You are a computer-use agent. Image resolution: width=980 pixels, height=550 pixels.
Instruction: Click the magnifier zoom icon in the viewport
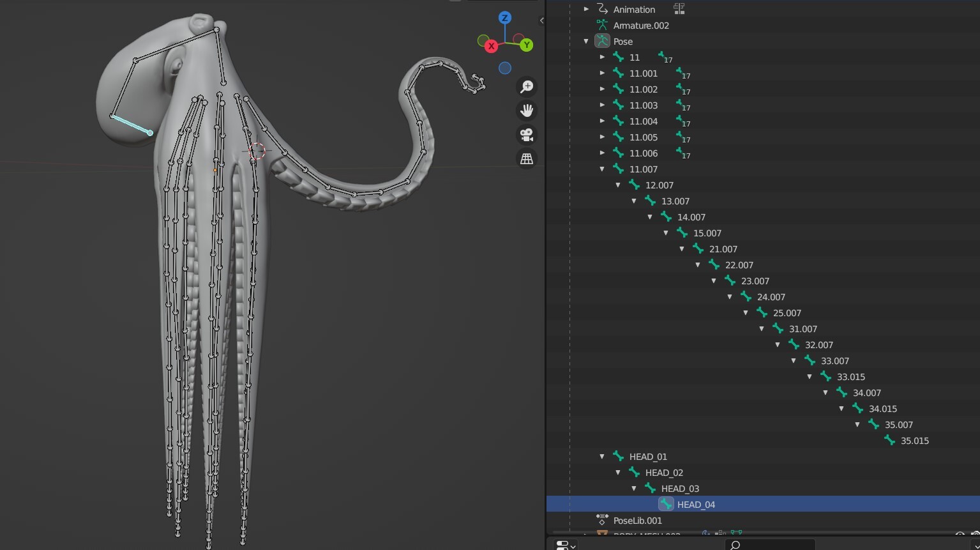tap(526, 87)
